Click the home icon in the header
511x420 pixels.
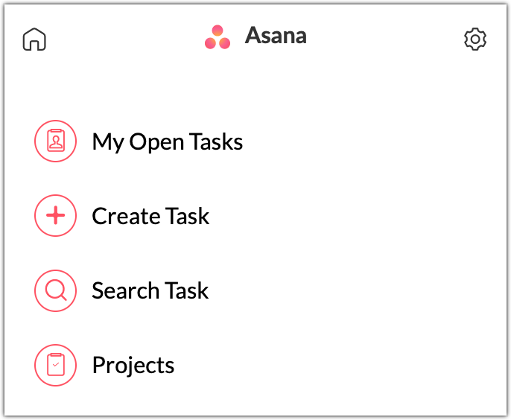point(34,39)
